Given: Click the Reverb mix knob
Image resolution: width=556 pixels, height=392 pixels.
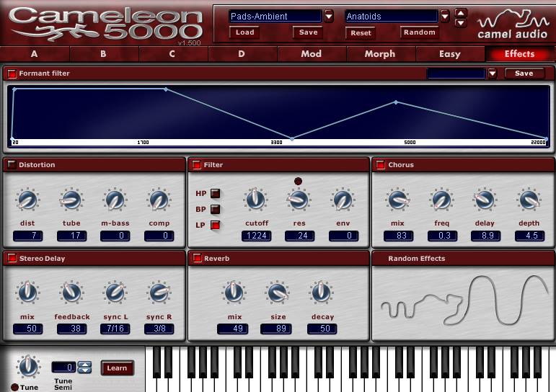Looking at the screenshot, I should point(234,293).
